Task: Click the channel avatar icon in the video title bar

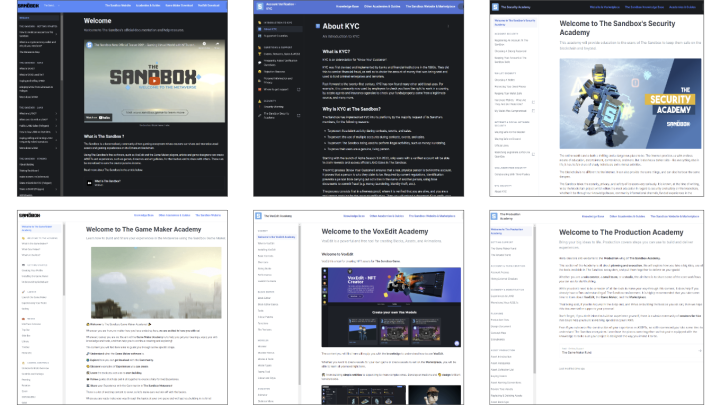Action: pyautogui.click(x=90, y=45)
